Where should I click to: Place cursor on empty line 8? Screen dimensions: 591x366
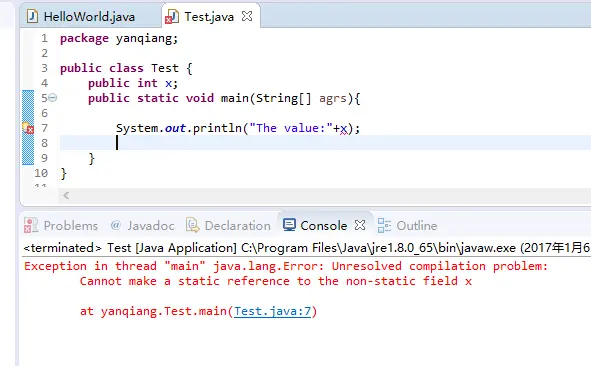click(324, 143)
